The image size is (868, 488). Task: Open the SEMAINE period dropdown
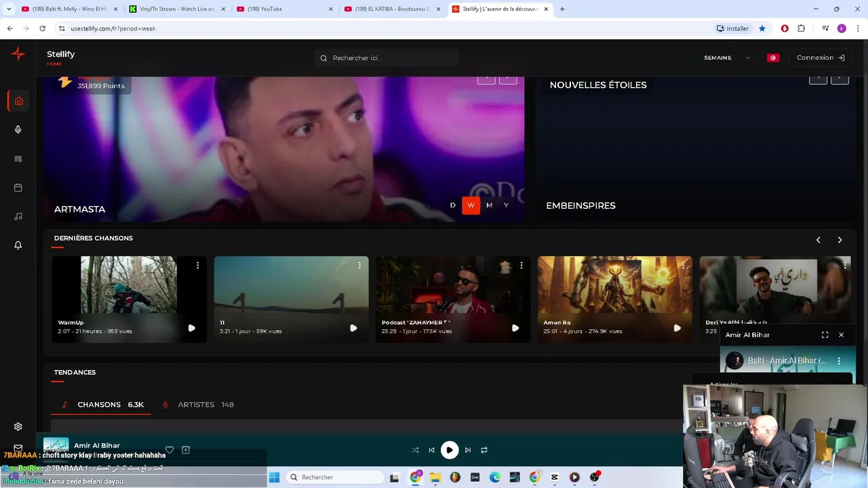727,58
